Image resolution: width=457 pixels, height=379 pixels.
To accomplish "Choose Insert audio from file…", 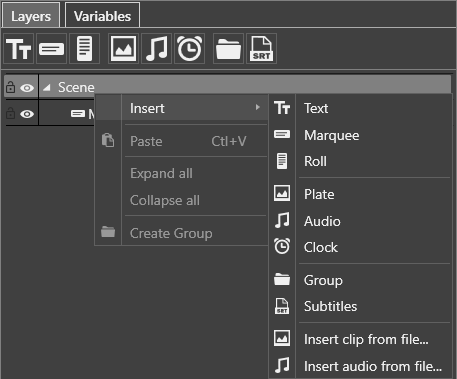I will [361, 366].
